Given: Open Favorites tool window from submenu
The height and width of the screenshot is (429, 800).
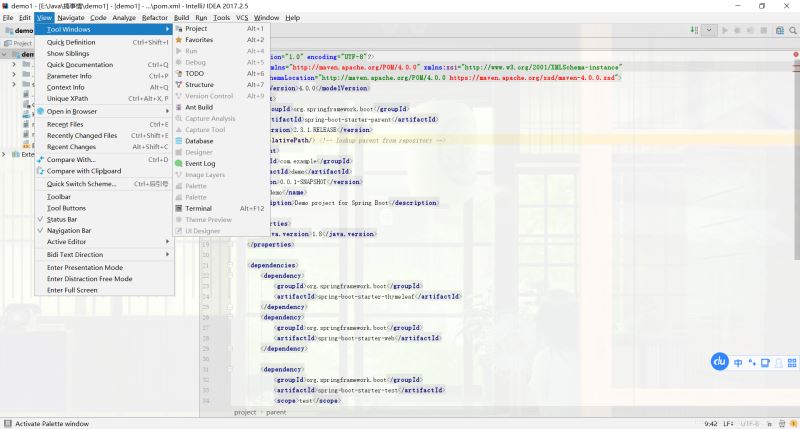Looking at the screenshot, I should (x=221, y=40).
